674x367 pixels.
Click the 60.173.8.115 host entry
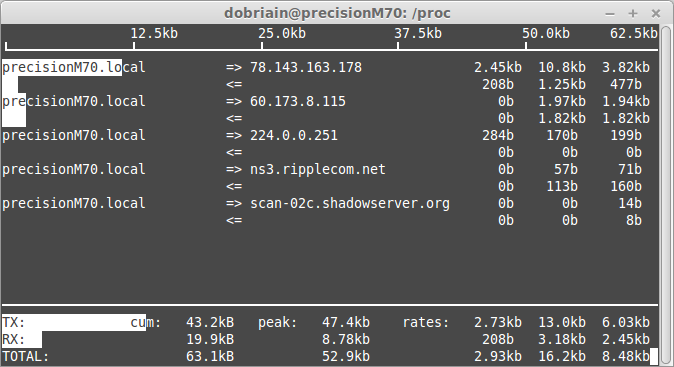click(x=298, y=101)
